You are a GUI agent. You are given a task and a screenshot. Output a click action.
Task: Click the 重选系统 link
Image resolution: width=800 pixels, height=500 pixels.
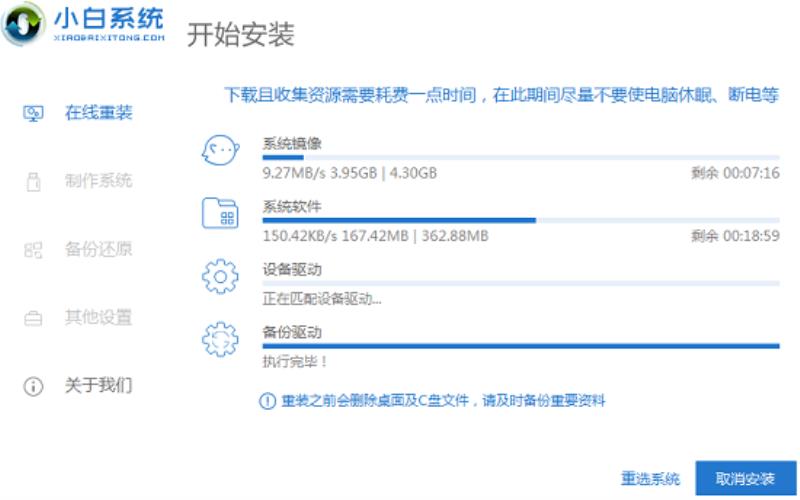click(650, 479)
